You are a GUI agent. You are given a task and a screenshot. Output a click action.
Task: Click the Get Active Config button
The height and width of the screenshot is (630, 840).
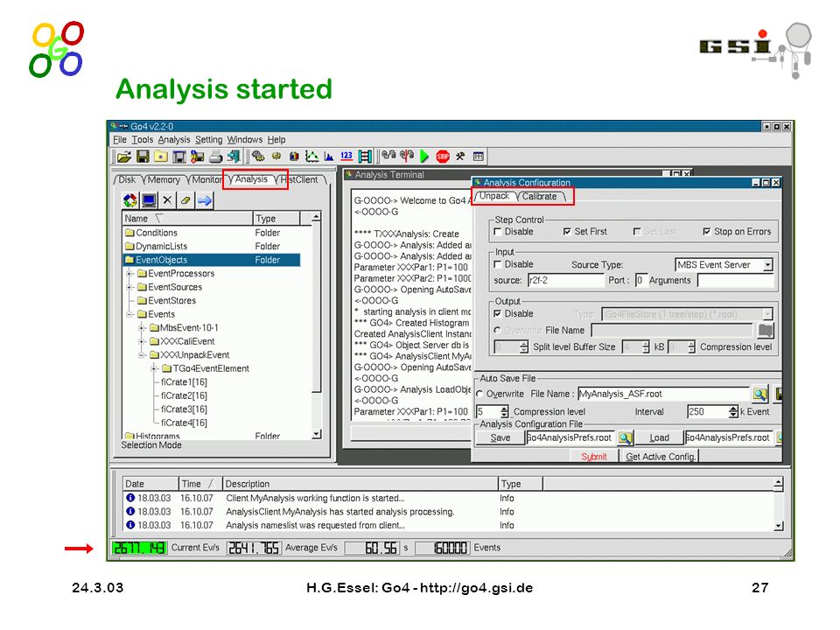pos(660,457)
